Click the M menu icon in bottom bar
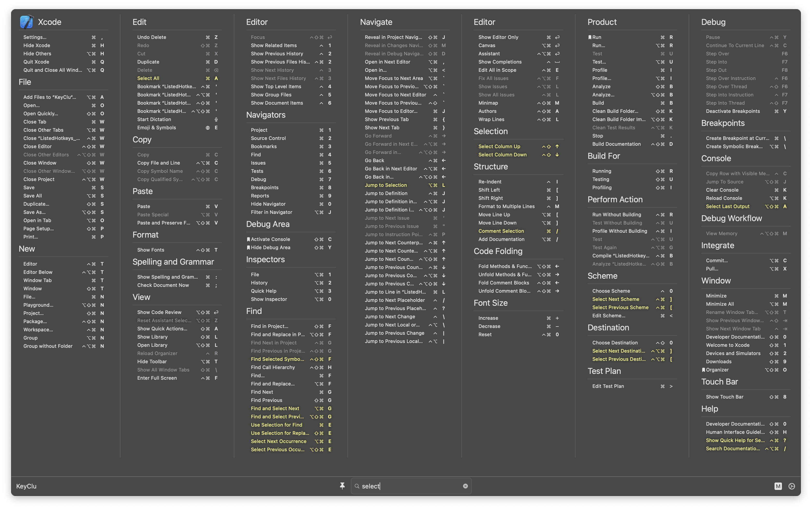The height and width of the screenshot is (509, 812). (778, 486)
